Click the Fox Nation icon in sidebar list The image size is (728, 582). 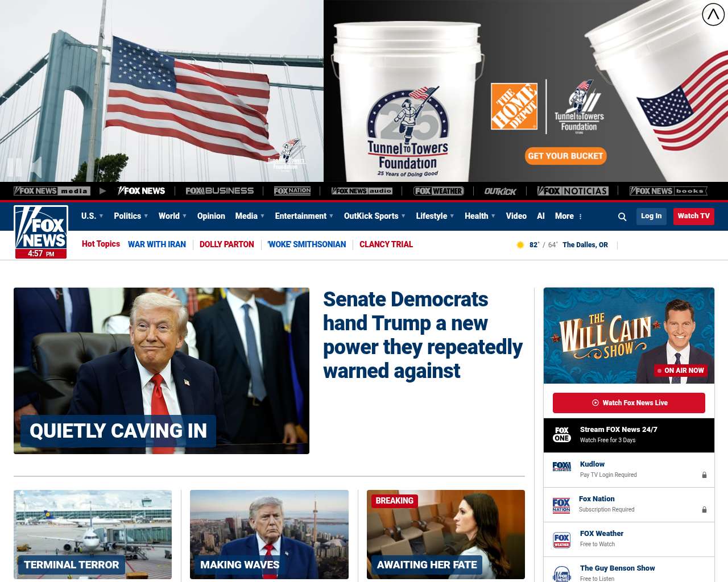pos(561,505)
